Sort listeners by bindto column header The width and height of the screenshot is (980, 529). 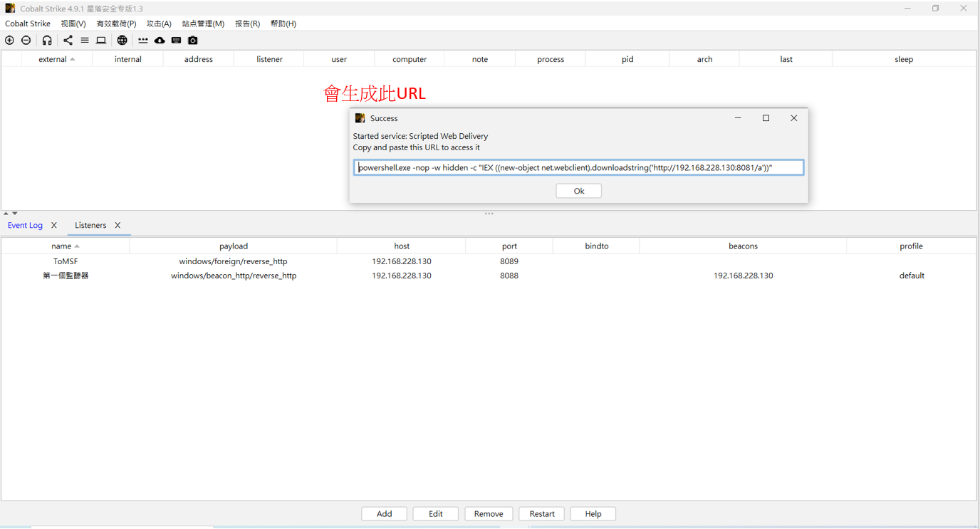[597, 246]
